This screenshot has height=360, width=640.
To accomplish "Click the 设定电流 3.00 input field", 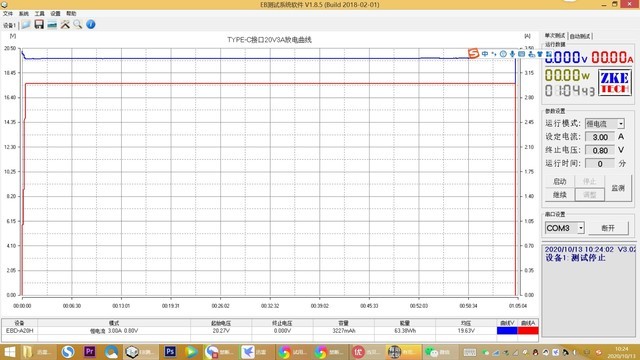I will 600,137.
